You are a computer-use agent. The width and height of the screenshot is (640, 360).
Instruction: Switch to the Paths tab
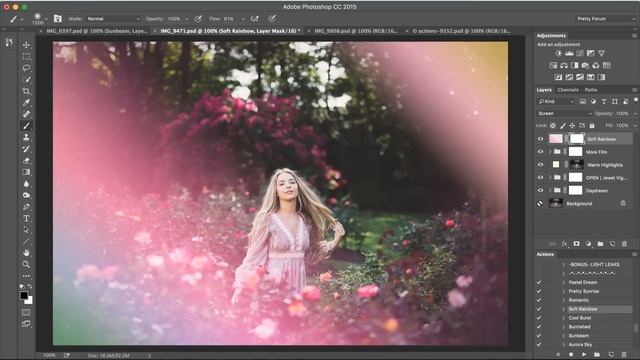click(591, 90)
